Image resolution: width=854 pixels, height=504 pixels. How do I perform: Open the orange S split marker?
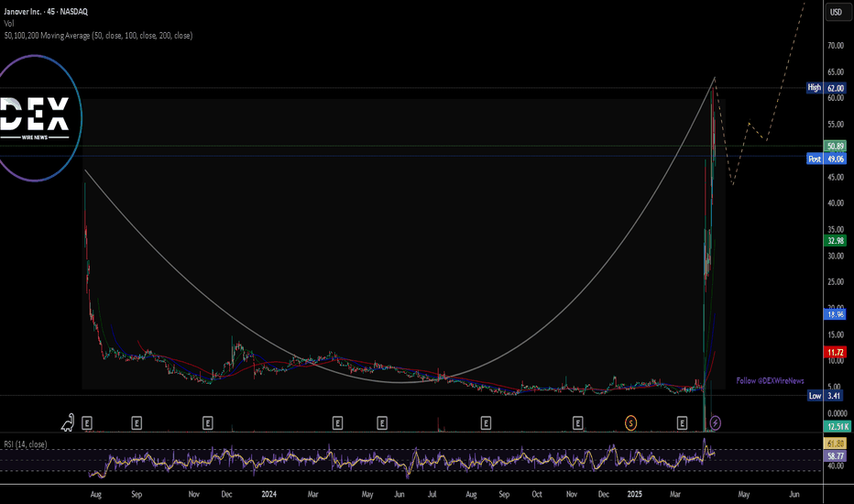(630, 422)
